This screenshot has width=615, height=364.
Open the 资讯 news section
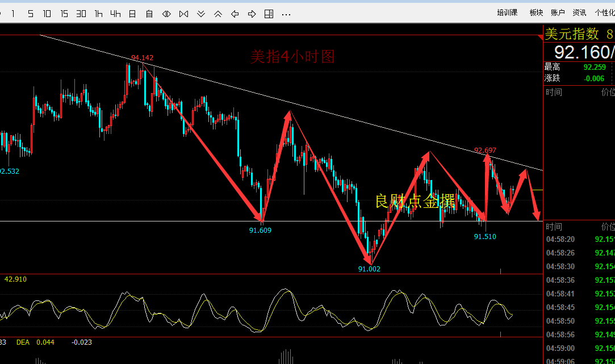tap(579, 12)
